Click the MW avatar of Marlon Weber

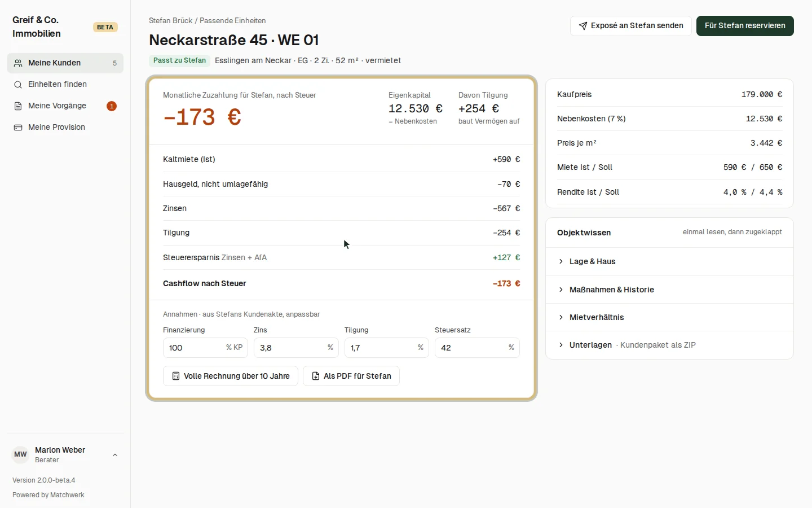tap(20, 454)
